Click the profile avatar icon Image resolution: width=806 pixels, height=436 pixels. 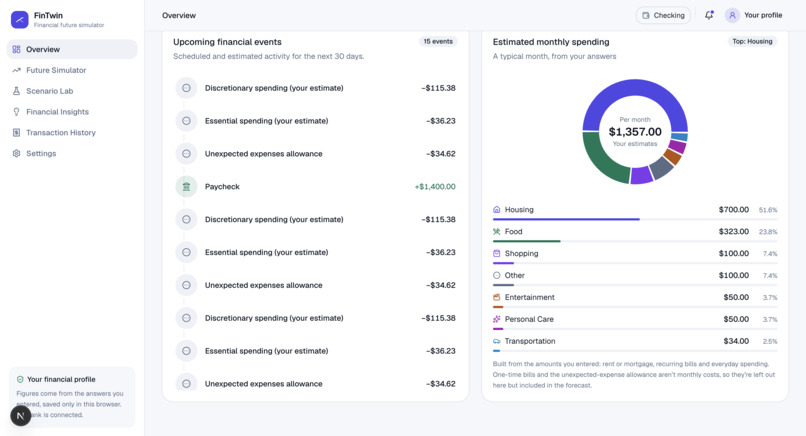point(732,15)
